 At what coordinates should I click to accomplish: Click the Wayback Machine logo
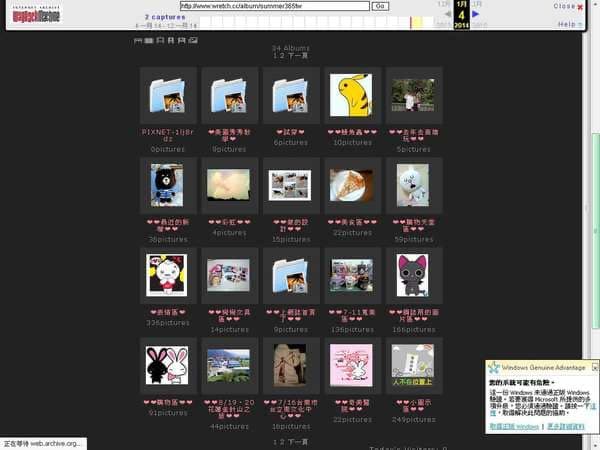click(x=36, y=14)
